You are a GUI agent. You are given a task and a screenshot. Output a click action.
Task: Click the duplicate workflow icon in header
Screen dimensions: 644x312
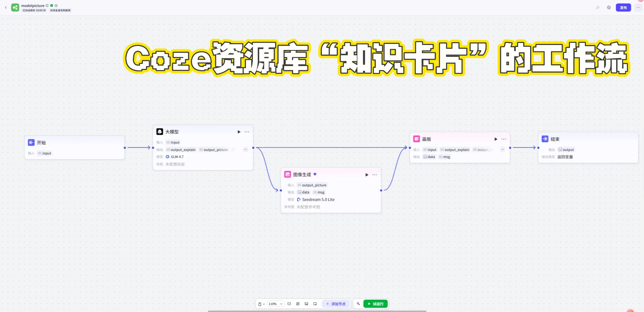pyautogui.click(x=598, y=8)
